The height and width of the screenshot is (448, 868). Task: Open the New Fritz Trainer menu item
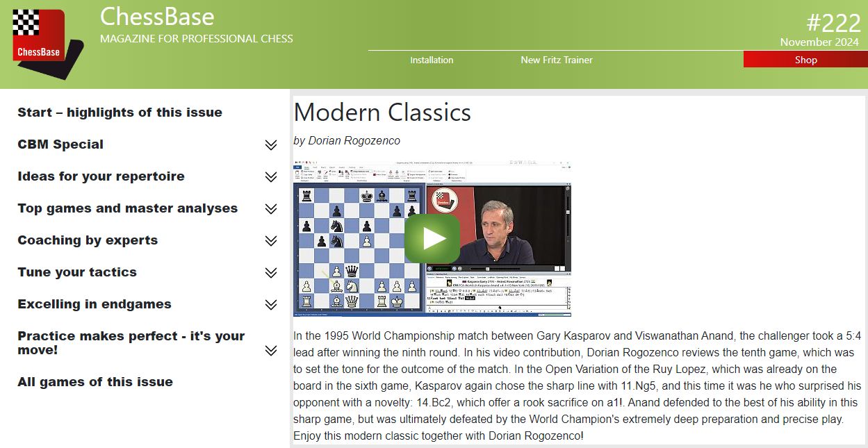(557, 60)
